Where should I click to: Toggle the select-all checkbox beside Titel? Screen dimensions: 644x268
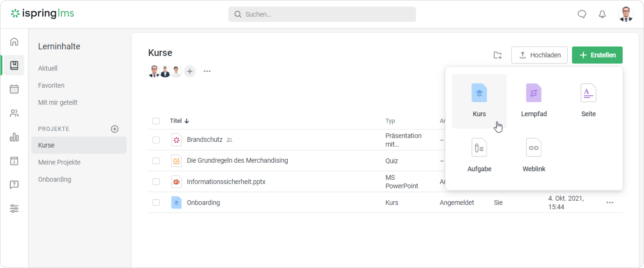(156, 121)
